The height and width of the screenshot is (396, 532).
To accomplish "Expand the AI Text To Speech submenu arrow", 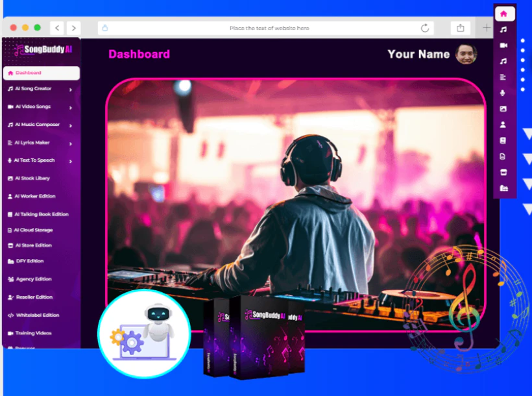I will (x=71, y=161).
